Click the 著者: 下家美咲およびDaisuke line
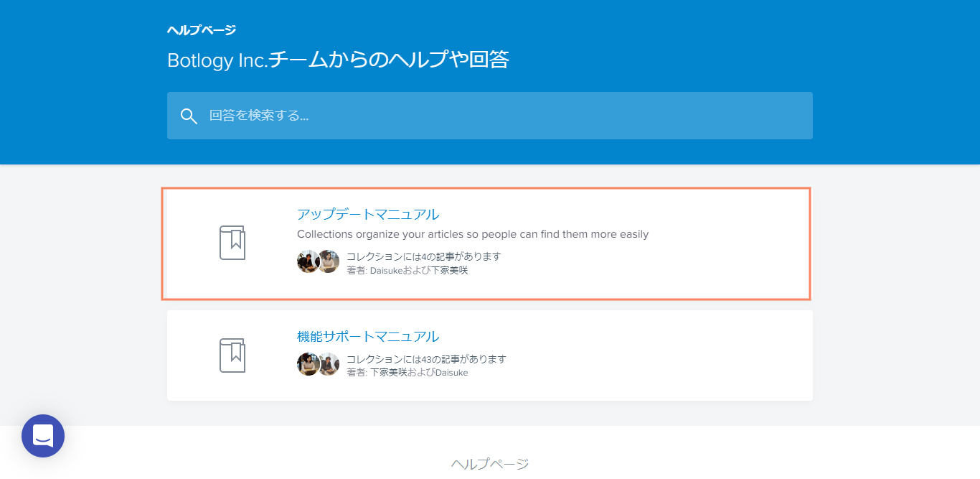Image resolution: width=980 pixels, height=479 pixels. pos(407,373)
